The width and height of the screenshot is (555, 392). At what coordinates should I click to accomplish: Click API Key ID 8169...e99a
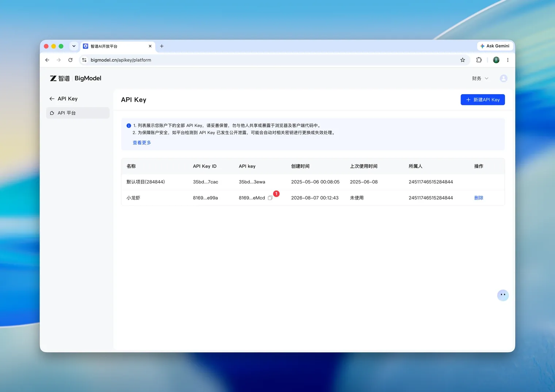click(x=206, y=198)
